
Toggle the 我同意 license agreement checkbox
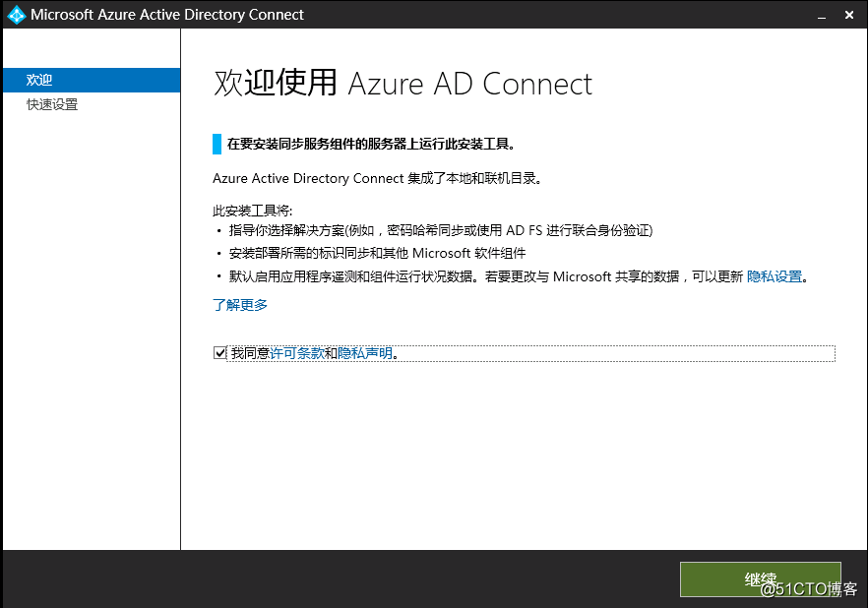(x=219, y=353)
